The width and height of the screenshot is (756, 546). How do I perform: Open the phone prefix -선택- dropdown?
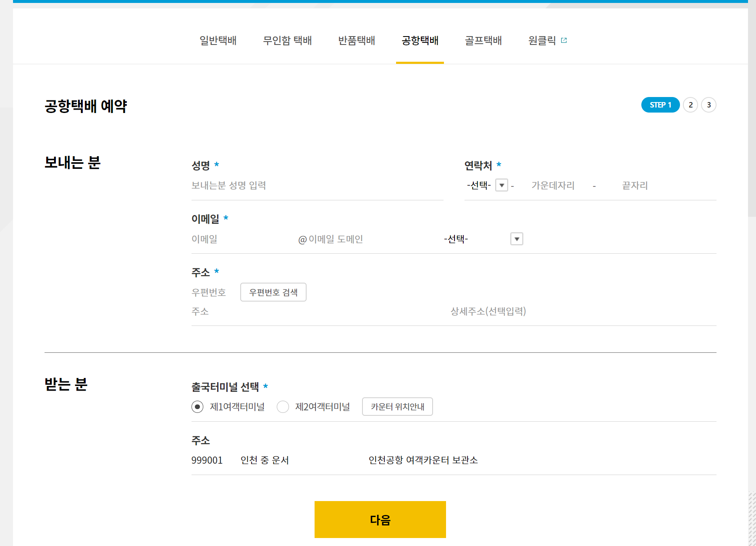(487, 185)
